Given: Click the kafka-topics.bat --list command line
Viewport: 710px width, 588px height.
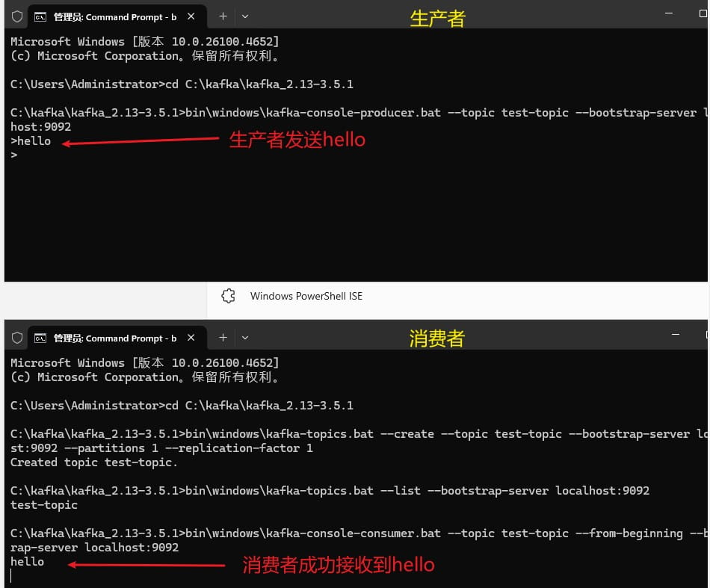Looking at the screenshot, I should (x=330, y=491).
